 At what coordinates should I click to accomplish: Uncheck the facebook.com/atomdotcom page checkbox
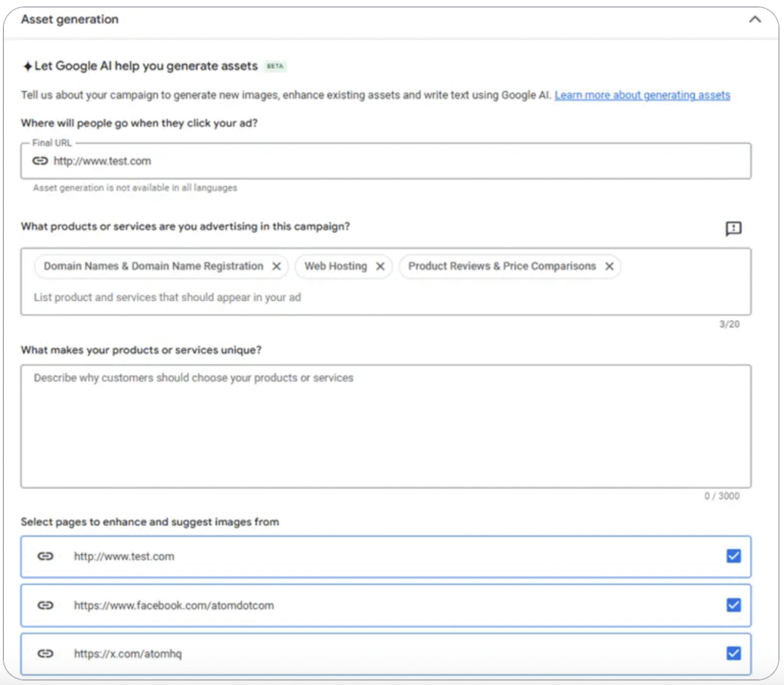[733, 605]
